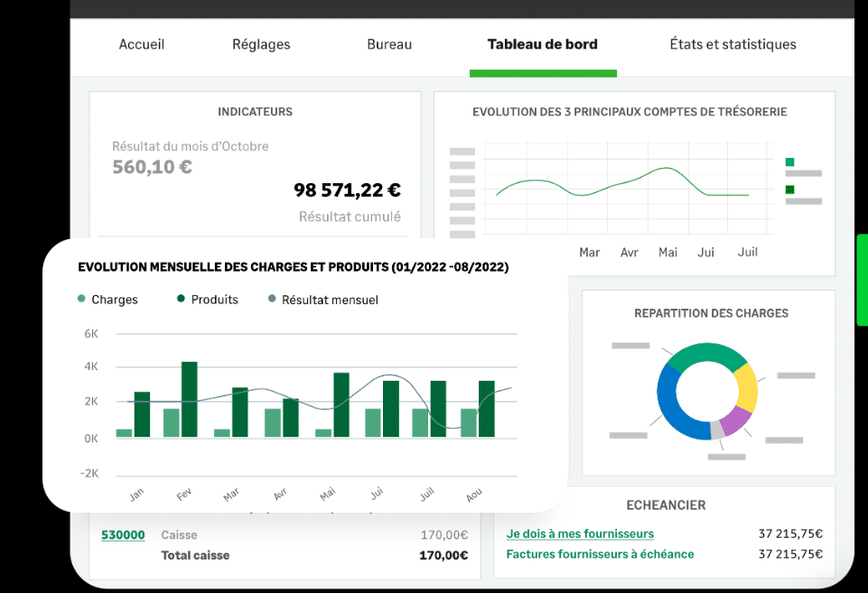Click the green scroll handle on the right edge
Screen dimensions: 868x593
click(862, 280)
